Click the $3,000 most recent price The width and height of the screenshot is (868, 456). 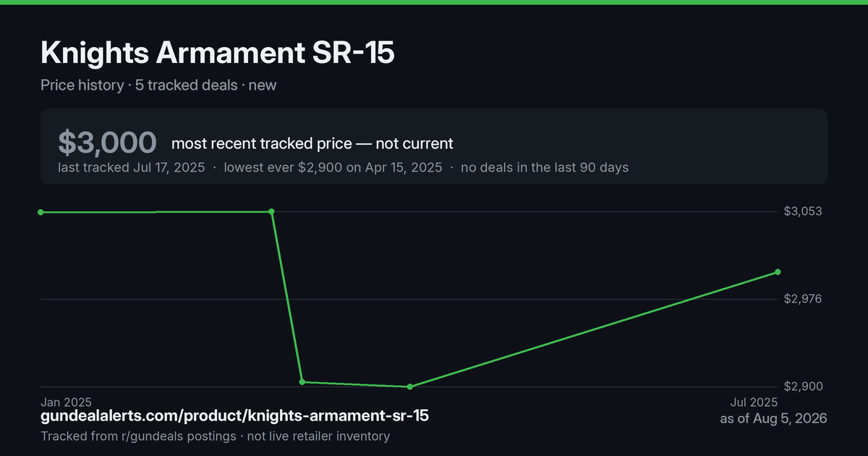tap(107, 143)
